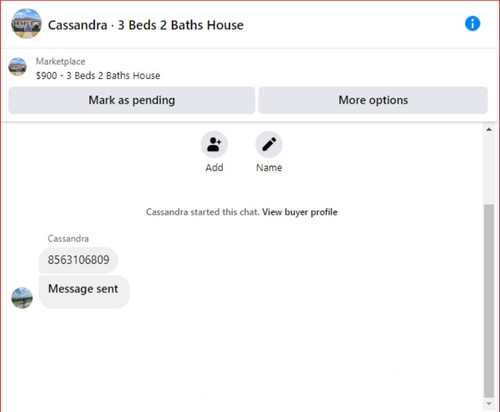Open the blue conversation info icon
This screenshot has width=500, height=412.
tap(472, 24)
